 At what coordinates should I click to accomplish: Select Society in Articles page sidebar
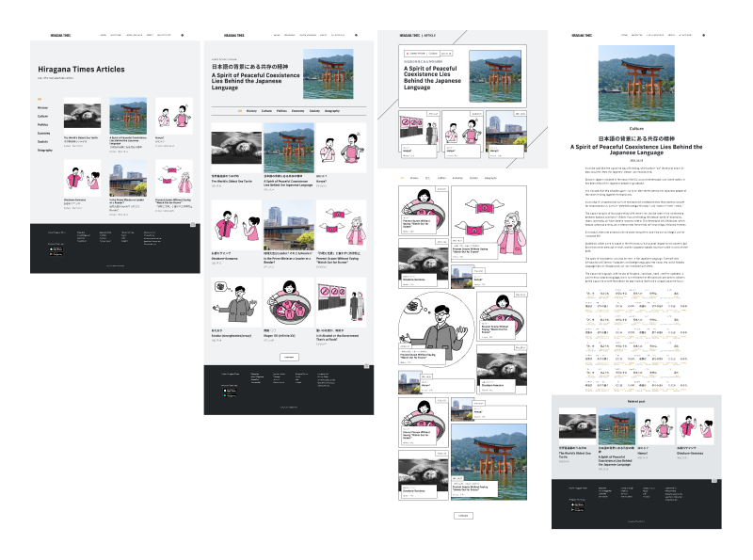point(42,142)
